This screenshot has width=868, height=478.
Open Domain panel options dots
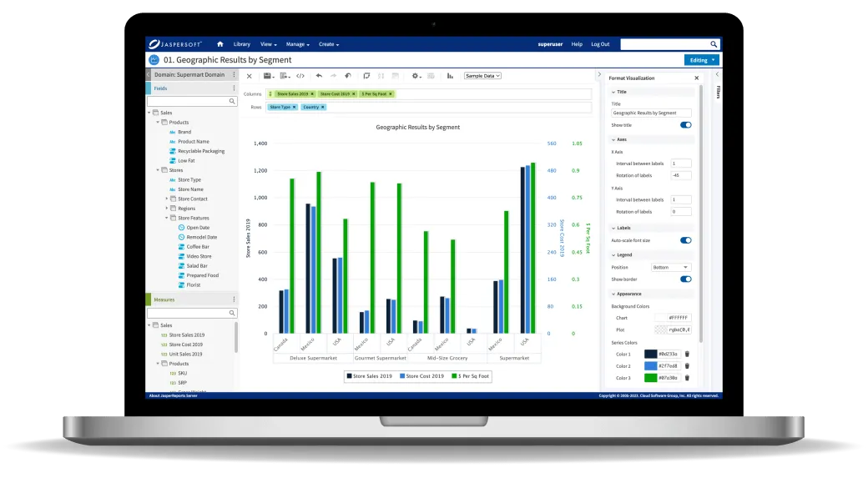(x=234, y=74)
